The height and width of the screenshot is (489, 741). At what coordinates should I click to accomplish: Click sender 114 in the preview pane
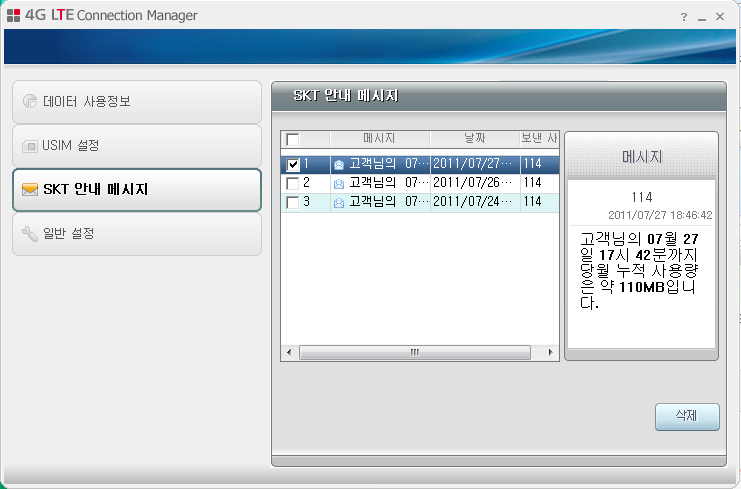(642, 197)
